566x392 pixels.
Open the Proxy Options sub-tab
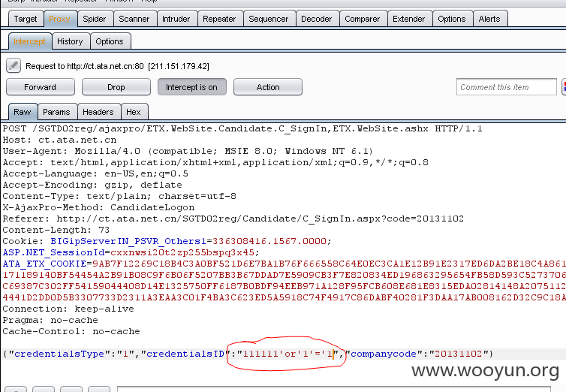coord(110,41)
